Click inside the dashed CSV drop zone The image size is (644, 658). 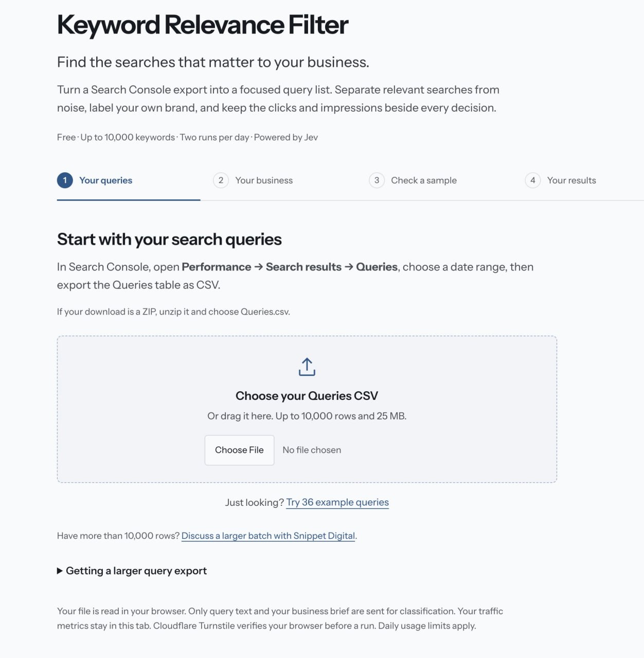click(x=307, y=409)
